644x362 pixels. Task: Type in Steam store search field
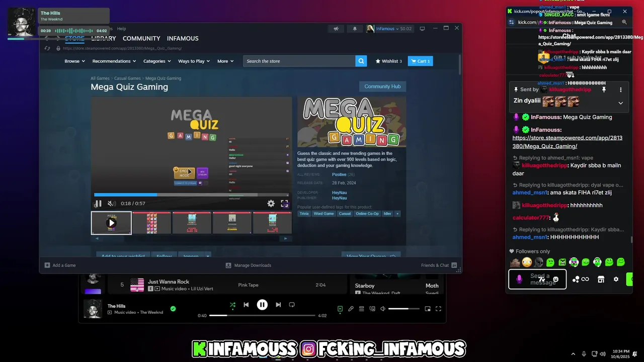point(299,61)
